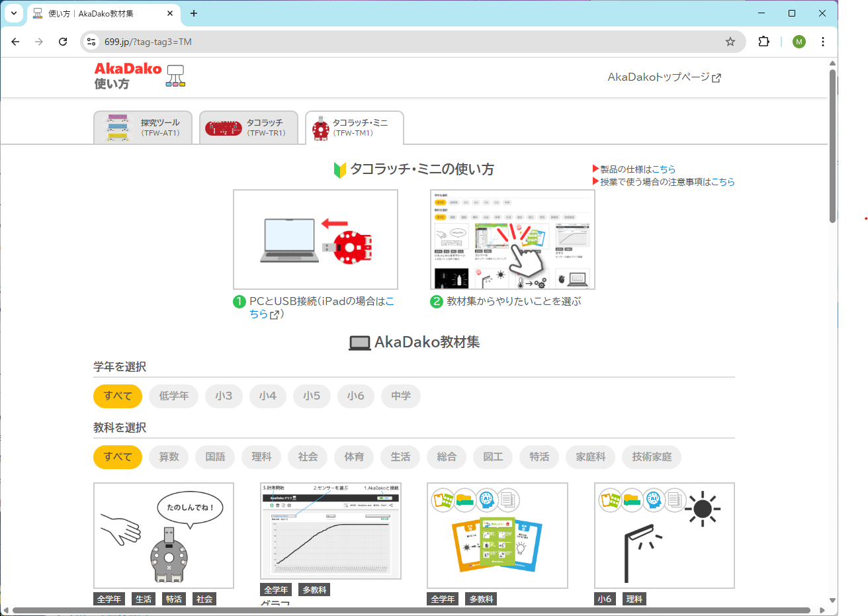Click the browser forward arrow

[x=39, y=42]
